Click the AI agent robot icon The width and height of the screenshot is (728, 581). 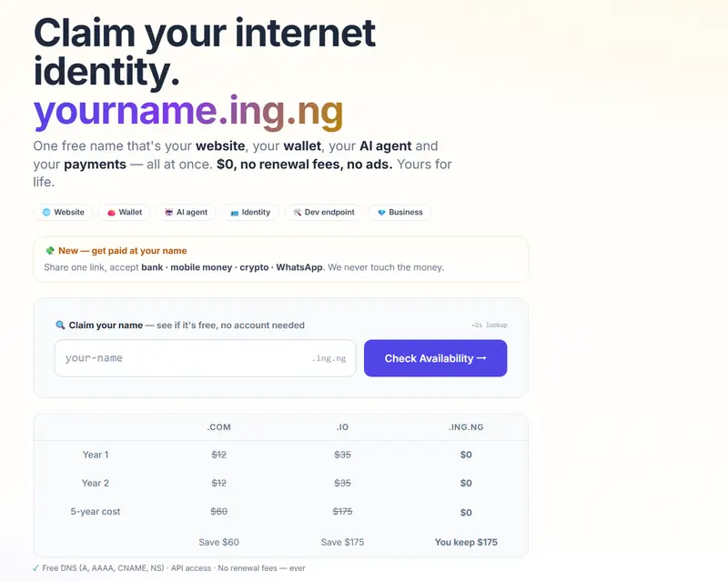point(169,212)
